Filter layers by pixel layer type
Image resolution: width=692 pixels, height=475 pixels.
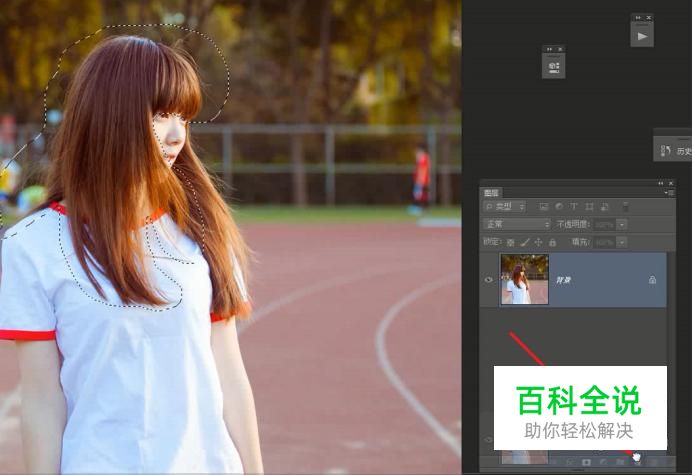coord(544,206)
